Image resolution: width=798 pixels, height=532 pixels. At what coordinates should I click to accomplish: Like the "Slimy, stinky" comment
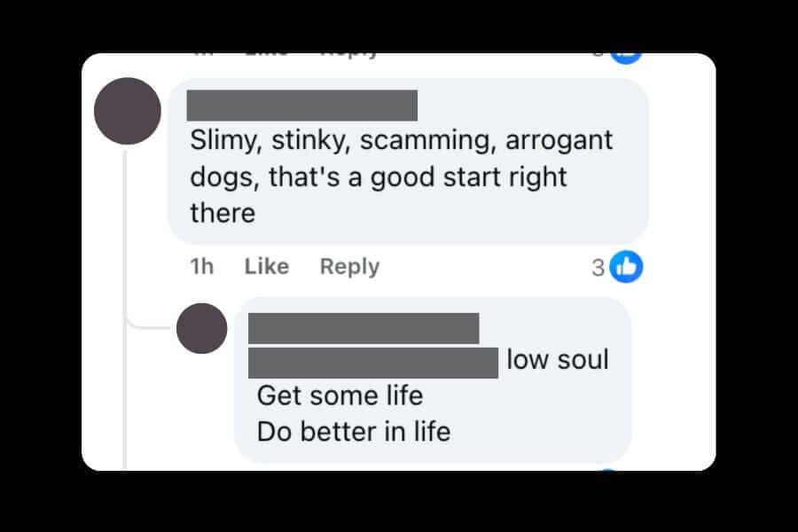(267, 266)
